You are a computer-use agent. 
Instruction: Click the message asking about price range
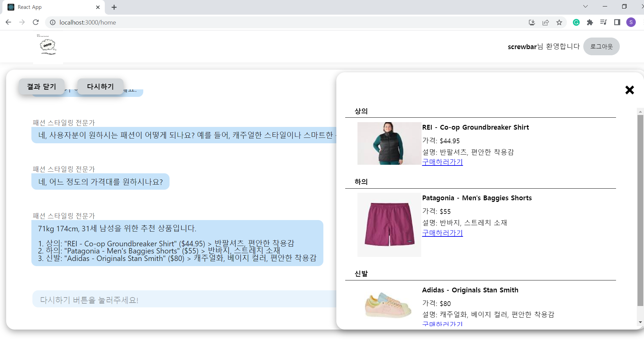click(100, 182)
